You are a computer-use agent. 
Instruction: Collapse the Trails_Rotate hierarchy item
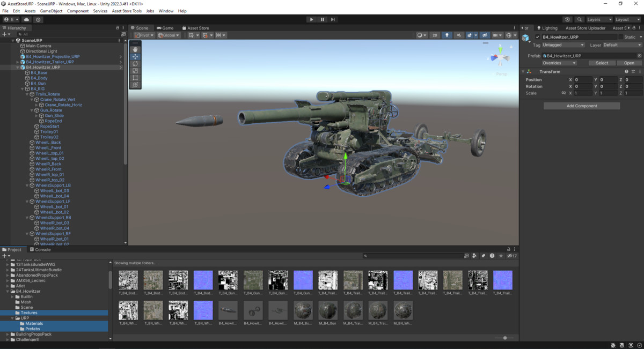26,94
